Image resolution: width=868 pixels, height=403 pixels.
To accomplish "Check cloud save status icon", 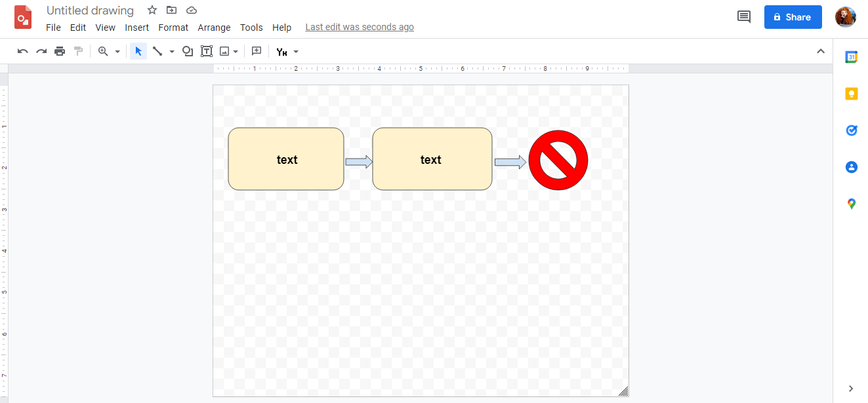I will 192,10.
